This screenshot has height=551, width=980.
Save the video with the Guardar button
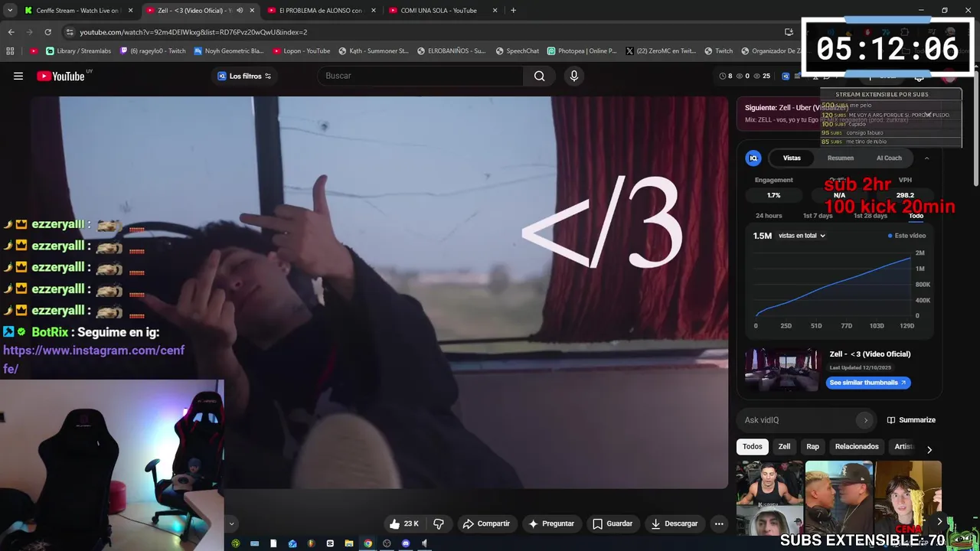pos(612,523)
